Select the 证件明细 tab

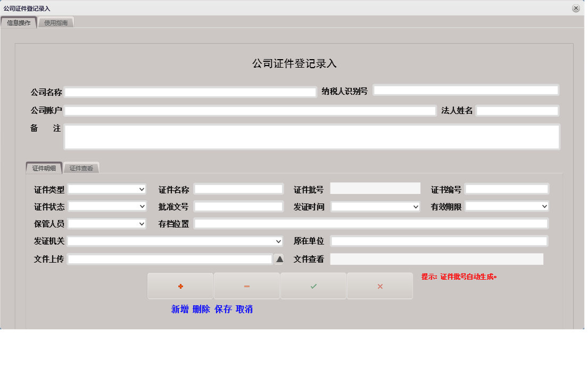pyautogui.click(x=43, y=167)
